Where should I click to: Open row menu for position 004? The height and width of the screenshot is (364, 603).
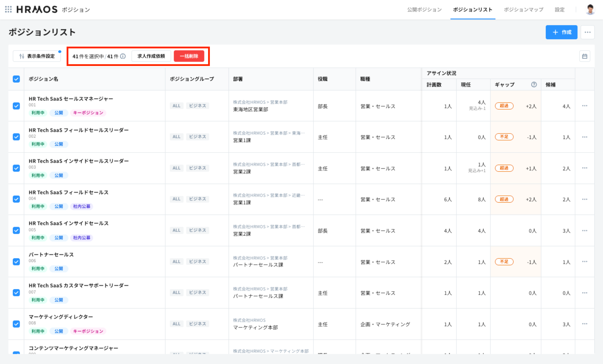pos(585,199)
